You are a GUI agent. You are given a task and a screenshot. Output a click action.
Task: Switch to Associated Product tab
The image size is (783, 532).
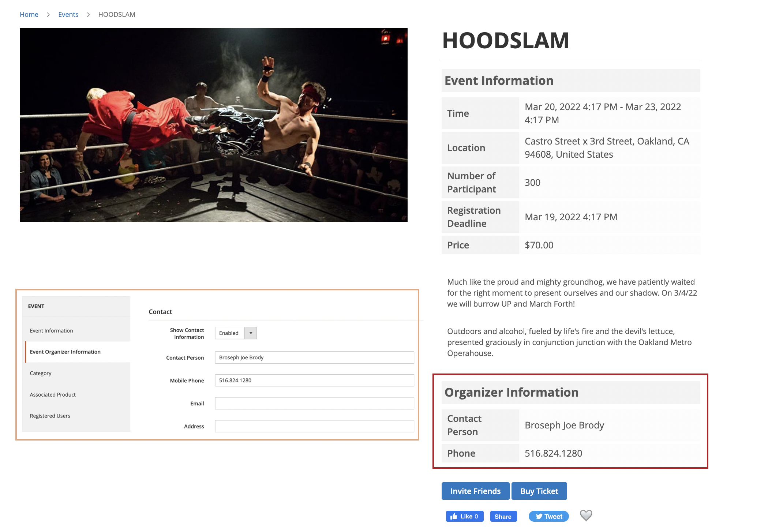pos(53,394)
